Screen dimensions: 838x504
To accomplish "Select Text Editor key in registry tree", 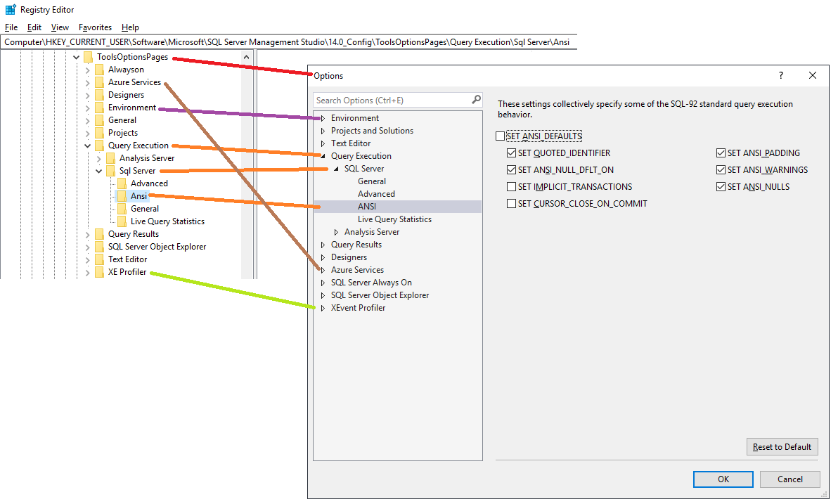I will point(128,259).
